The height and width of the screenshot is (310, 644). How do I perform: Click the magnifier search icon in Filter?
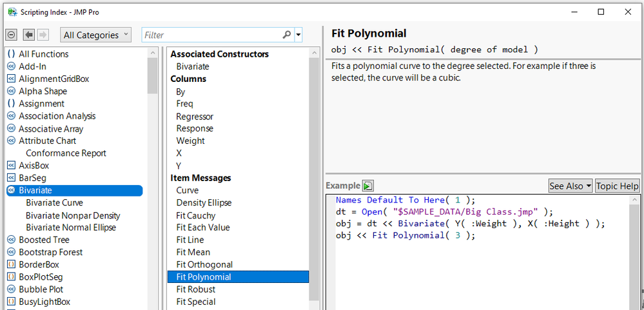point(287,35)
